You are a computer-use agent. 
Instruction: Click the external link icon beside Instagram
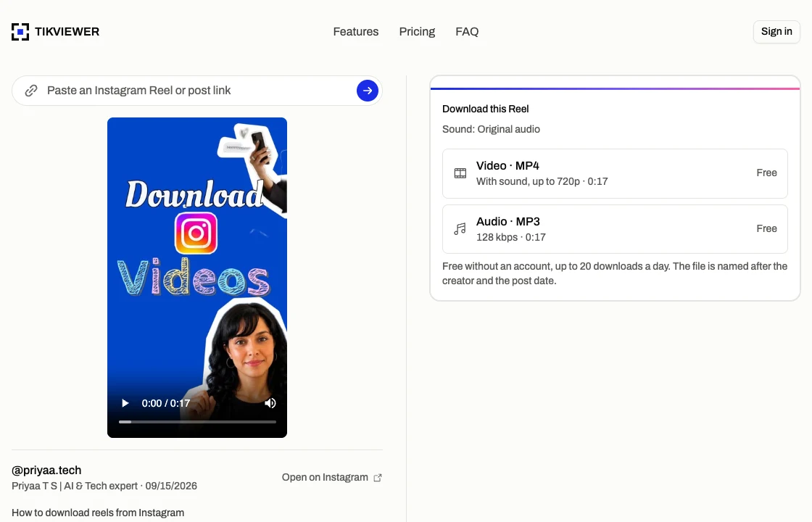click(378, 478)
